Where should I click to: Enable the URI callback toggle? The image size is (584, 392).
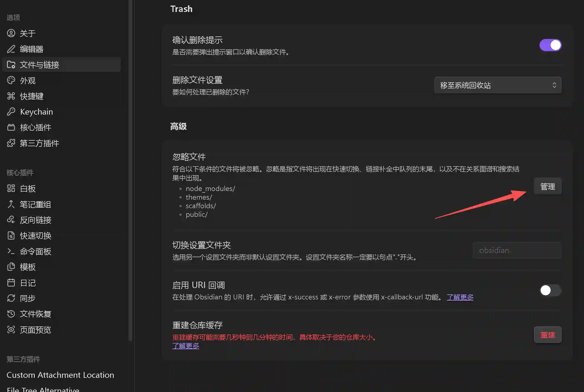(x=550, y=290)
